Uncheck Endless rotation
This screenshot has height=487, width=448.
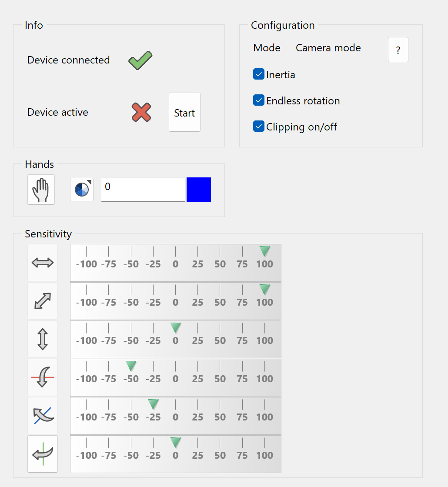(258, 100)
